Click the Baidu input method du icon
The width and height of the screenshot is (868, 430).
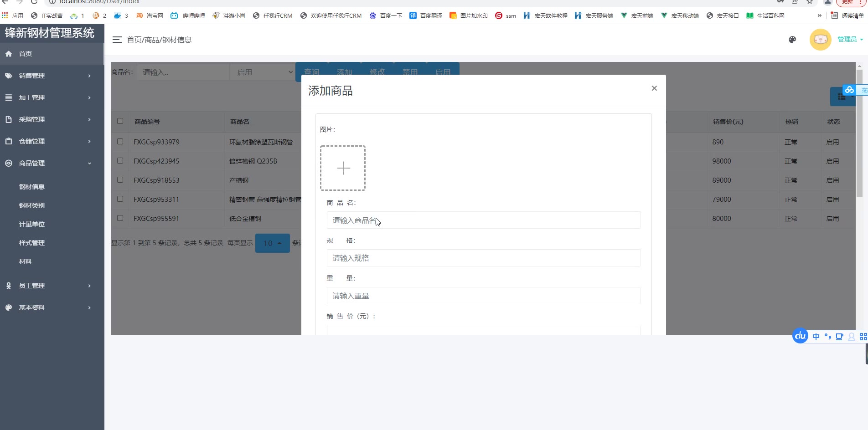point(800,336)
